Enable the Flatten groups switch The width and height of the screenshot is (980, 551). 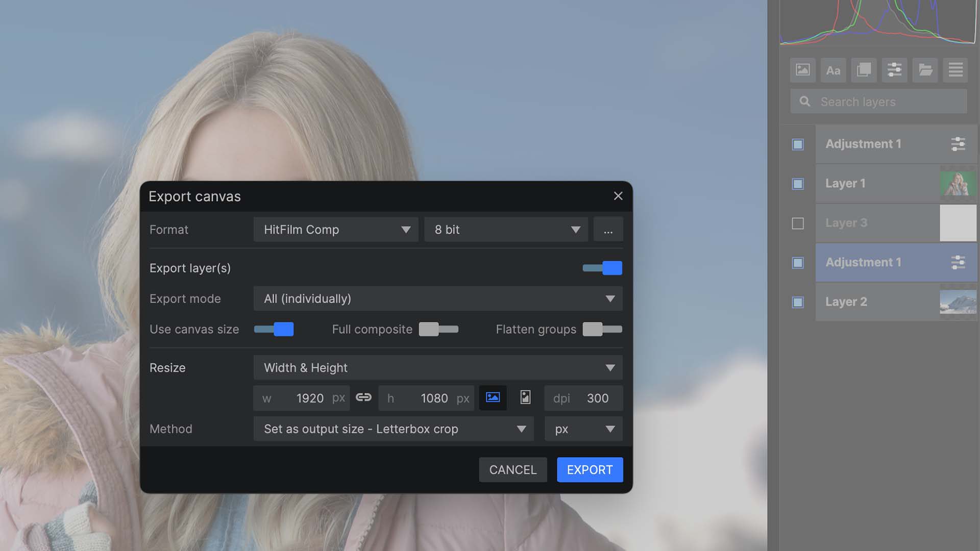[602, 329]
